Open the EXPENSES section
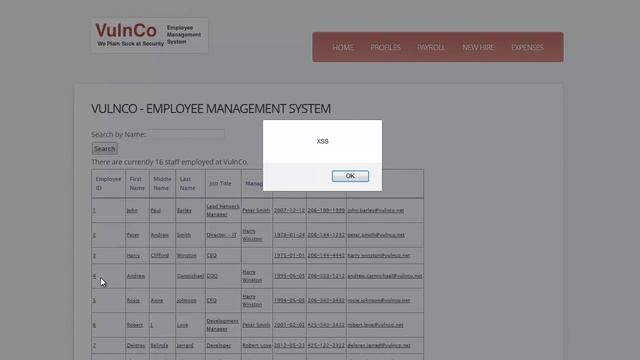The image size is (640, 360). click(x=527, y=47)
